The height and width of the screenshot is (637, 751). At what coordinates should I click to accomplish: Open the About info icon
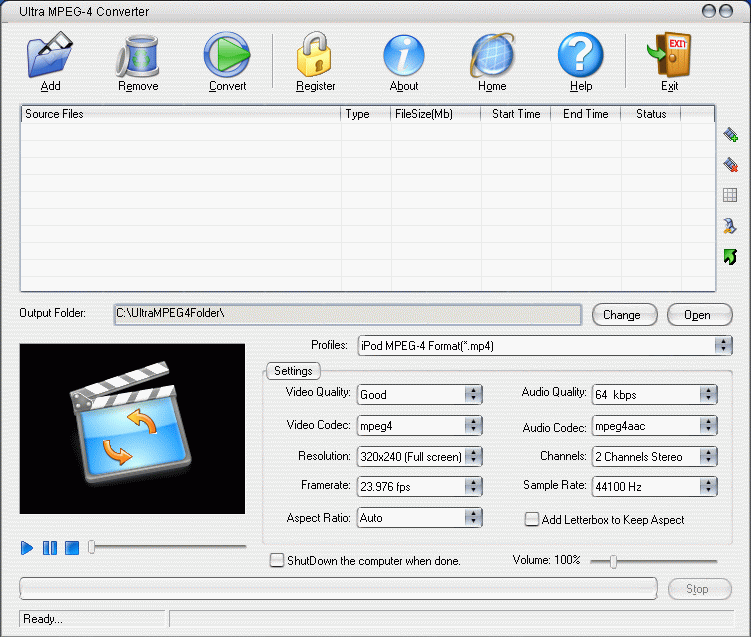[404, 56]
